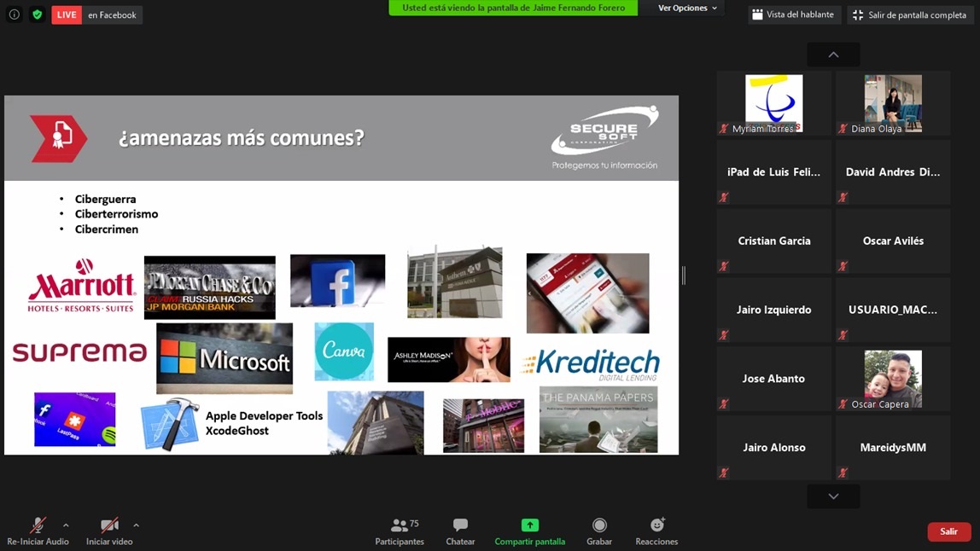
Task: Select Oscar Capera video tile
Action: 893,379
